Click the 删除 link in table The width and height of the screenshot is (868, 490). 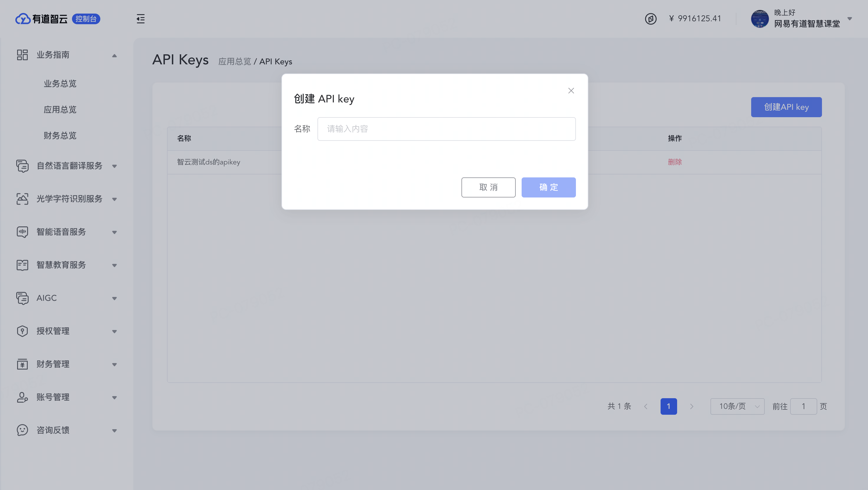point(674,162)
